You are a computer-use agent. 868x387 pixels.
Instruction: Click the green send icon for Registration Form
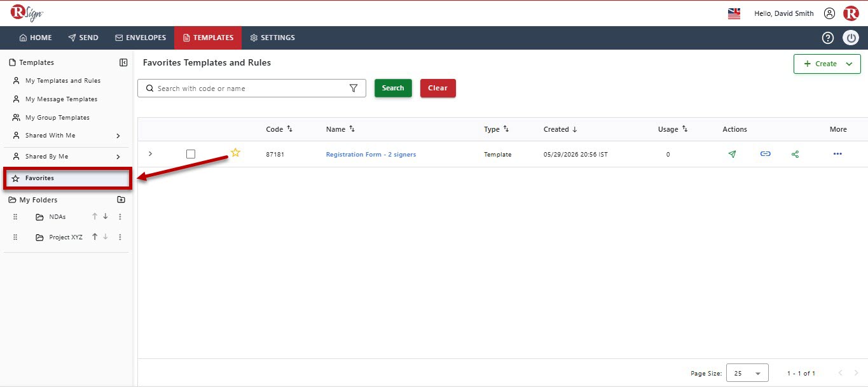pyautogui.click(x=732, y=154)
